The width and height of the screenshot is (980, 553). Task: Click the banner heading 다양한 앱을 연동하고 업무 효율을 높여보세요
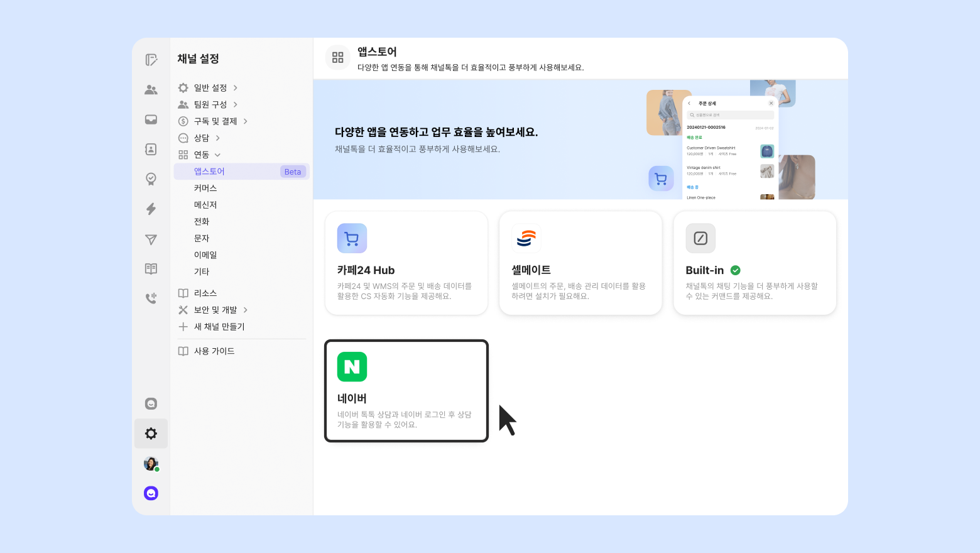(x=436, y=132)
